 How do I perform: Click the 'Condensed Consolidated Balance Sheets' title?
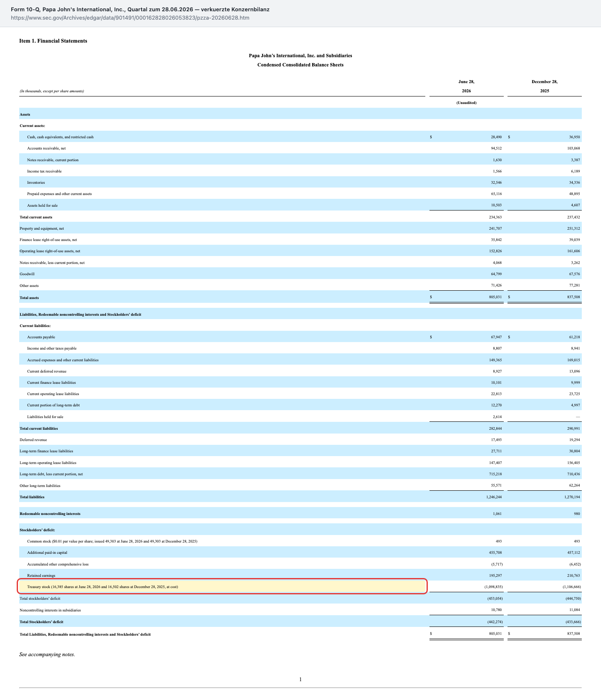(x=300, y=65)
